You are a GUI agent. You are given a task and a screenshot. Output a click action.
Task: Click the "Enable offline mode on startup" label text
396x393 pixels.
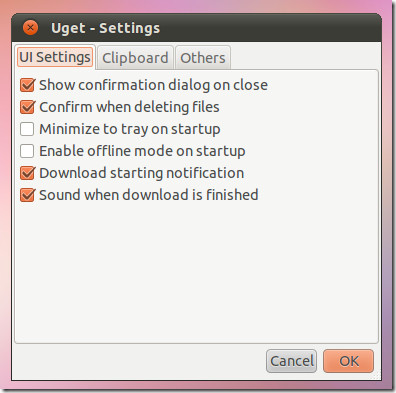(x=142, y=151)
